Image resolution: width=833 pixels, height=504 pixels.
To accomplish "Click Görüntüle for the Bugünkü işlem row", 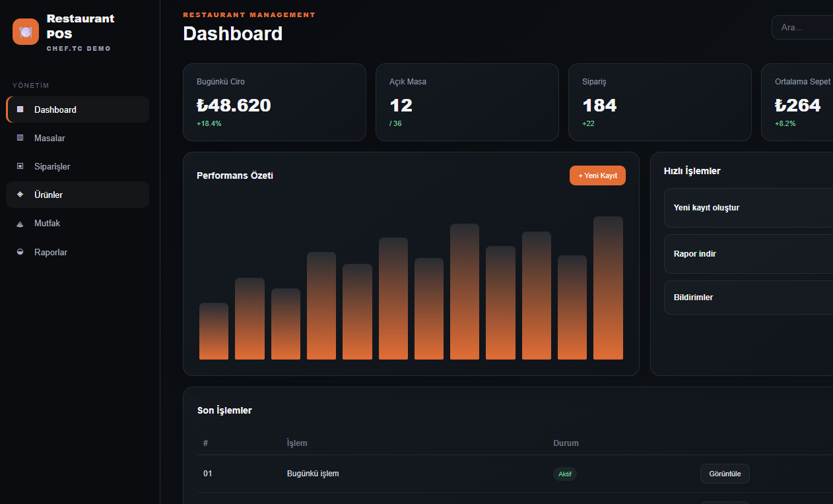I will (x=725, y=474).
